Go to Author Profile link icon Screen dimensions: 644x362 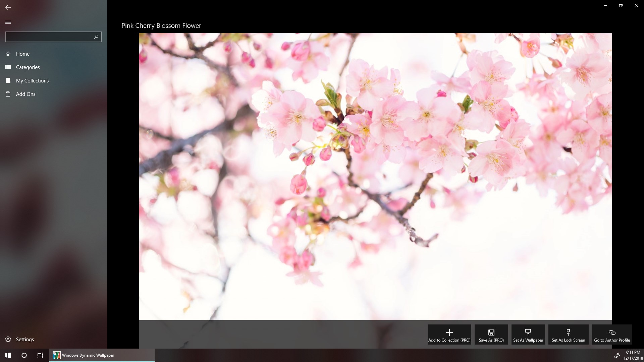point(612,332)
